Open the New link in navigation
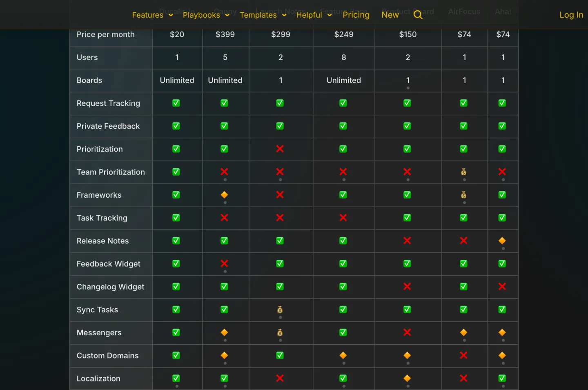 [x=390, y=15]
